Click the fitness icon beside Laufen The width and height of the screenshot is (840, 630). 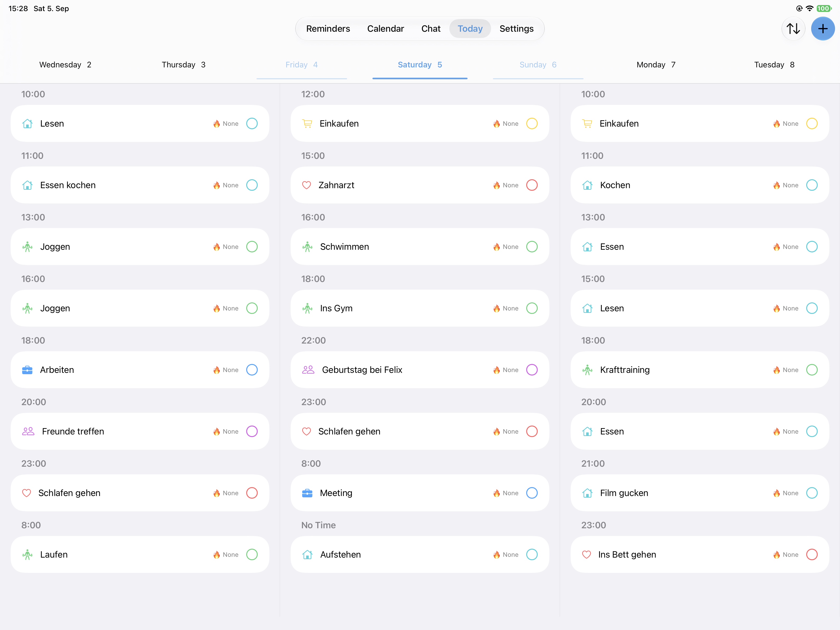click(x=27, y=554)
